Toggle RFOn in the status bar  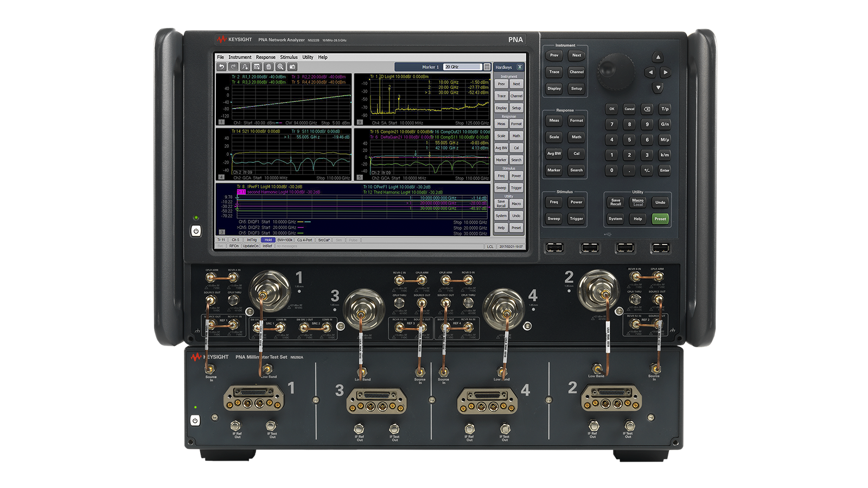[x=234, y=246]
